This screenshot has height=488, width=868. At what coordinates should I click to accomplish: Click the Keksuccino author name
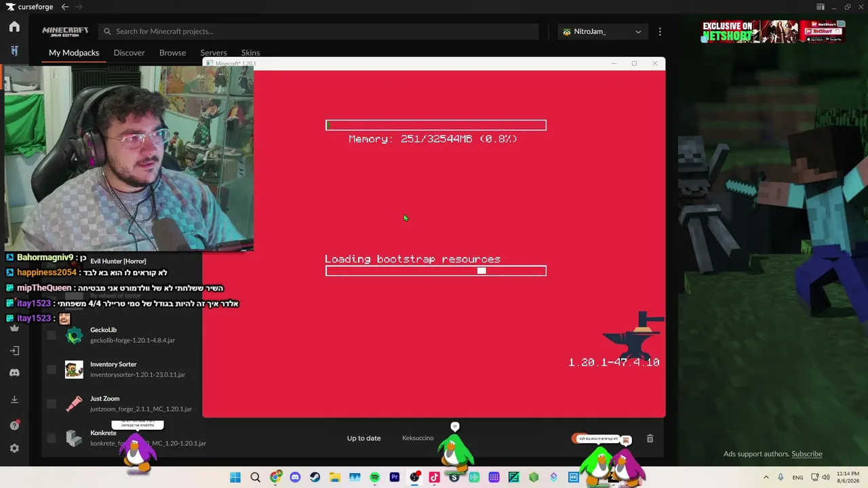(418, 438)
